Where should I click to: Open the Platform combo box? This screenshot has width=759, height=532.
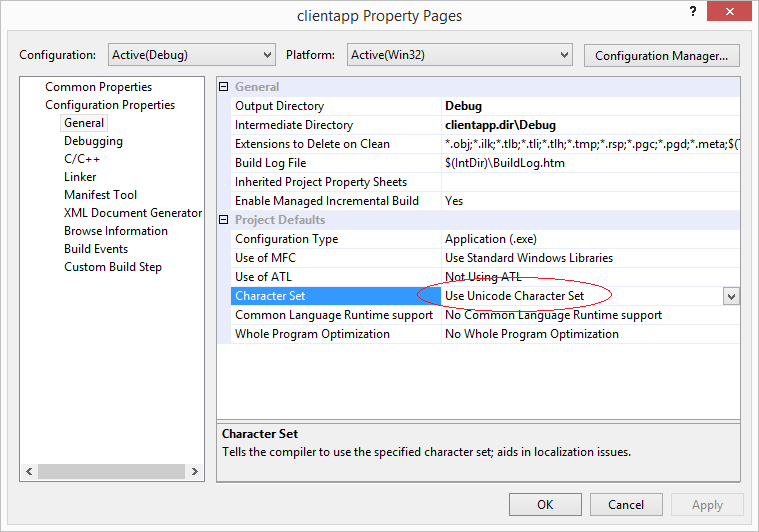pyautogui.click(x=459, y=55)
